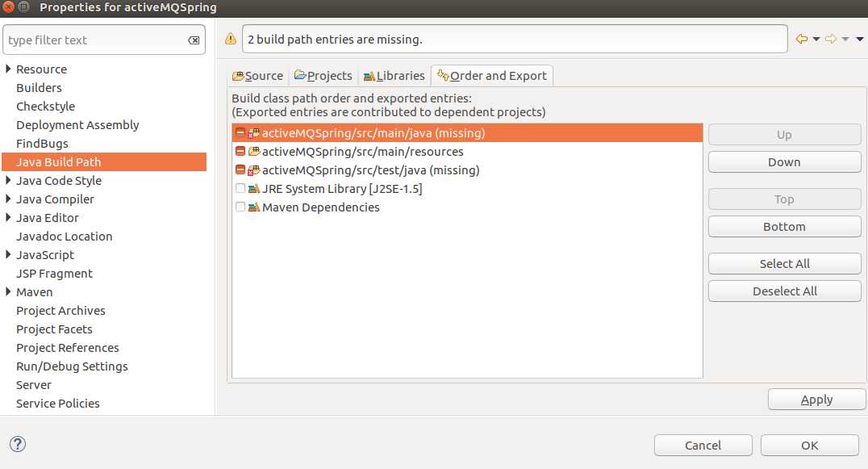Click the Select All button
Screen dimensions: 868x469
pos(784,264)
